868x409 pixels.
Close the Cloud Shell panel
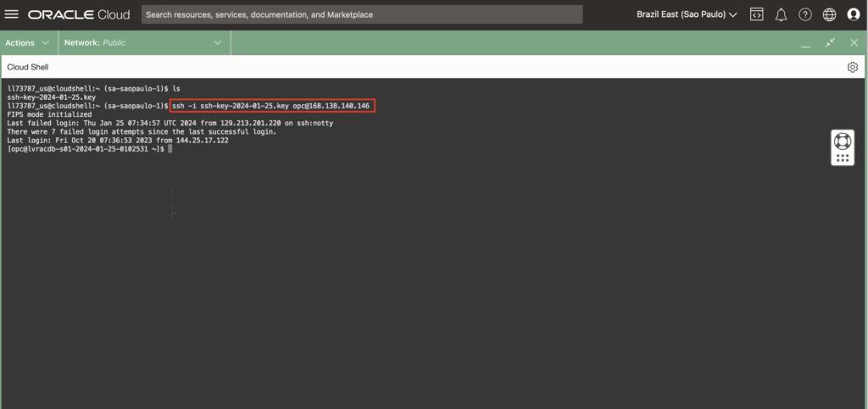pyautogui.click(x=854, y=42)
